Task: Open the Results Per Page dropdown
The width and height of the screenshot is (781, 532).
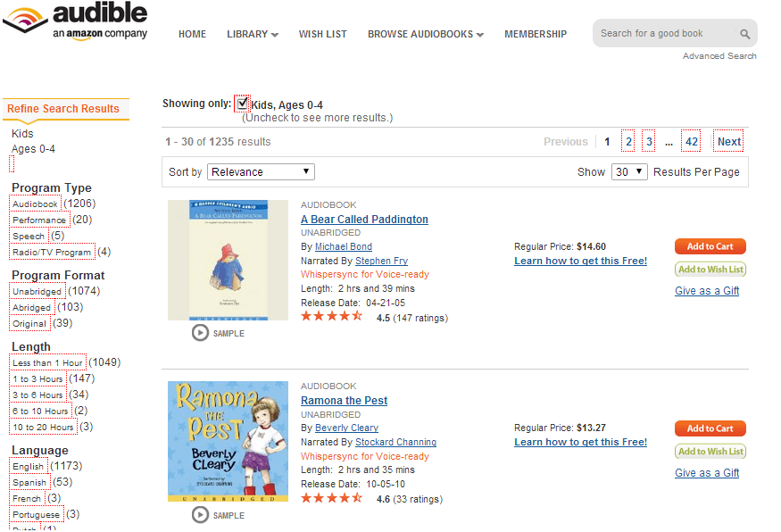Action: click(628, 171)
